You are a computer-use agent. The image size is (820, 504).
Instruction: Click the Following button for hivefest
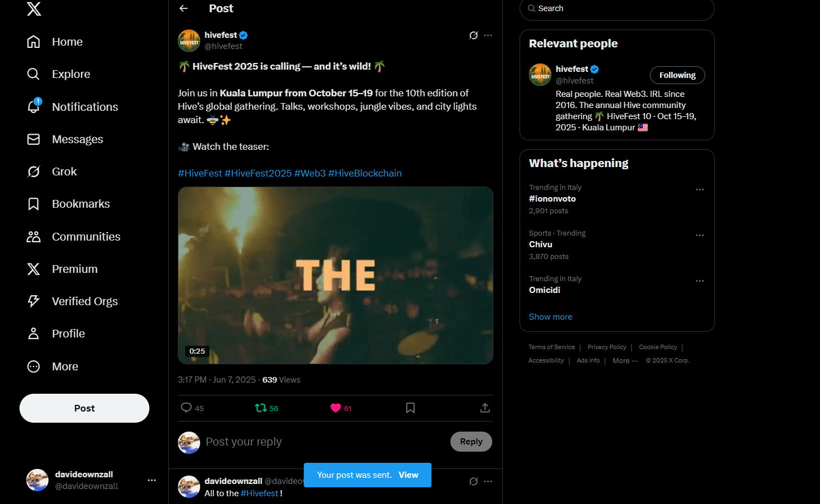tap(677, 75)
